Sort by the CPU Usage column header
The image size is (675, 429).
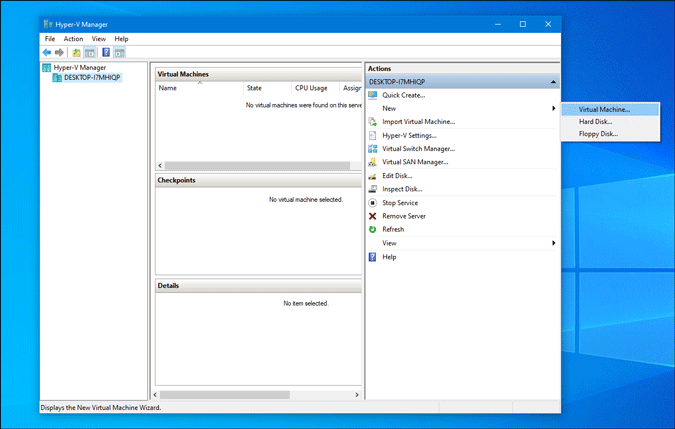pyautogui.click(x=316, y=88)
